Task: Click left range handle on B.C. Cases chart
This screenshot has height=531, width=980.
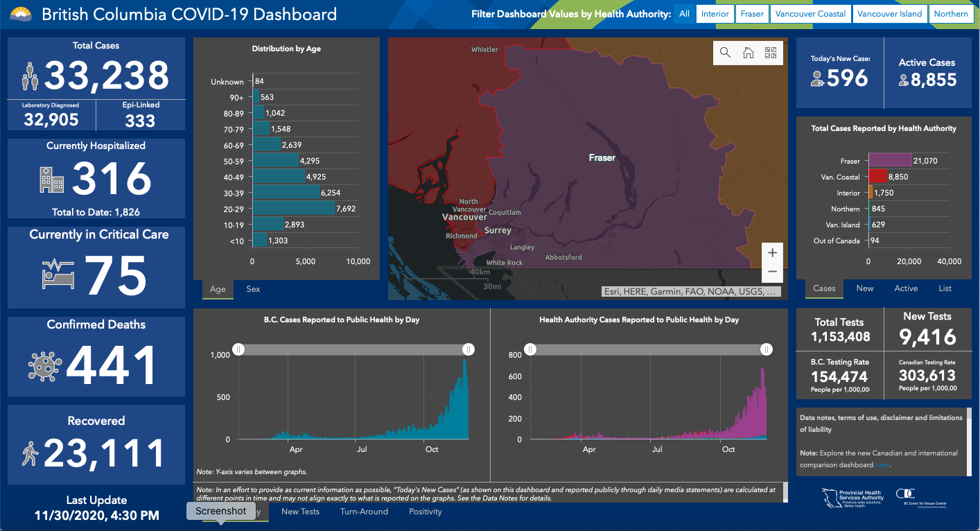Action: point(238,349)
